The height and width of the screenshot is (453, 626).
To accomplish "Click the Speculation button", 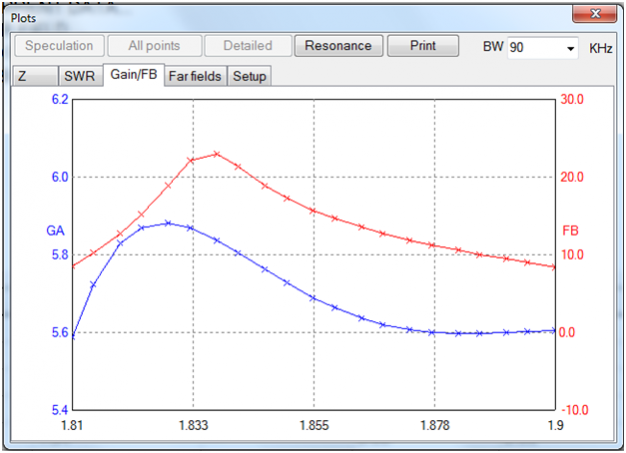I will 59,46.
